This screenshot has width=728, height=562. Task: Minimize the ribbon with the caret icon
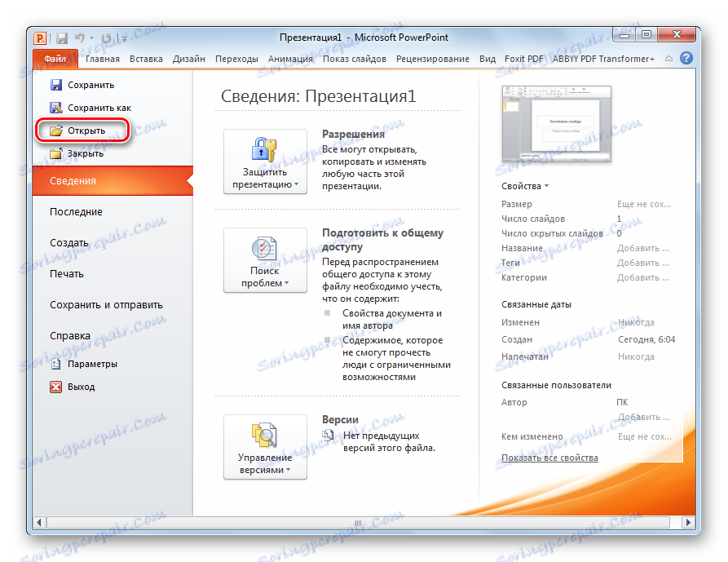click(668, 59)
